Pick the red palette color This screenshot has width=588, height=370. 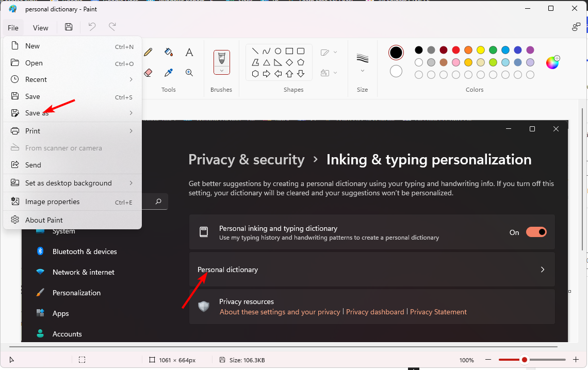coord(456,50)
